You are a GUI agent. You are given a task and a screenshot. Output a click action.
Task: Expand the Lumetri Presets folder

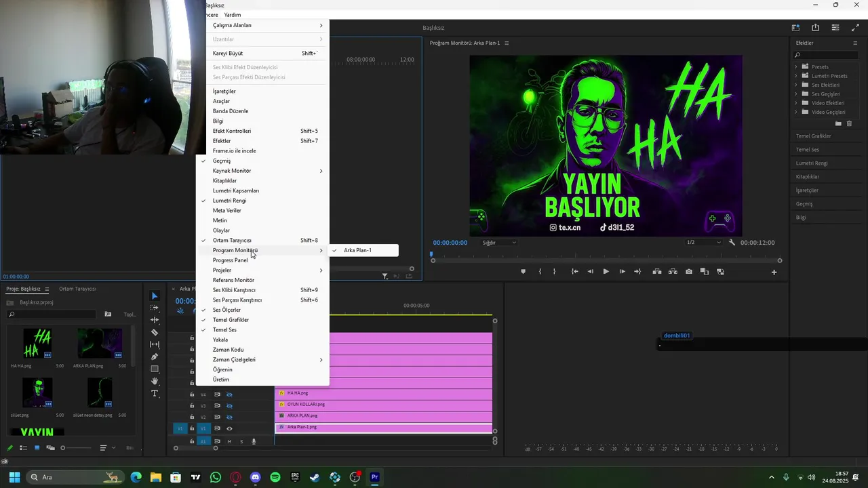tap(796, 76)
